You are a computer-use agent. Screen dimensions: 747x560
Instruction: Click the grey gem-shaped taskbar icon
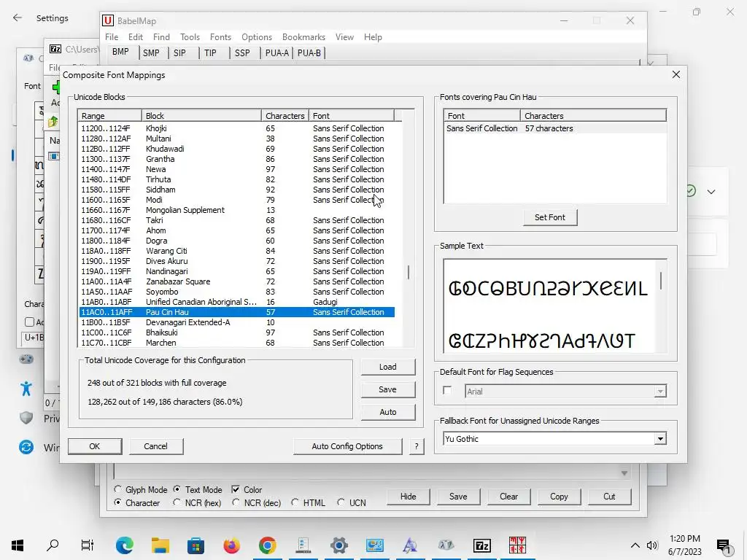[x=446, y=545]
